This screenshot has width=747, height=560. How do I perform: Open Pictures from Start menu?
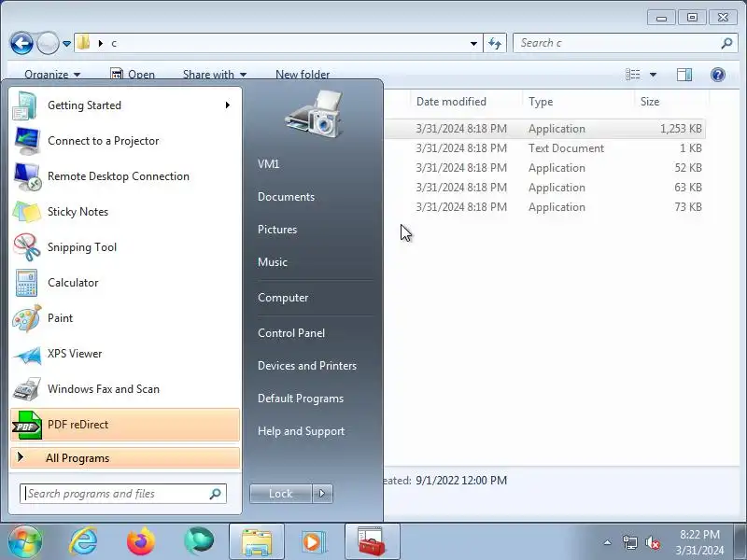[x=277, y=230]
